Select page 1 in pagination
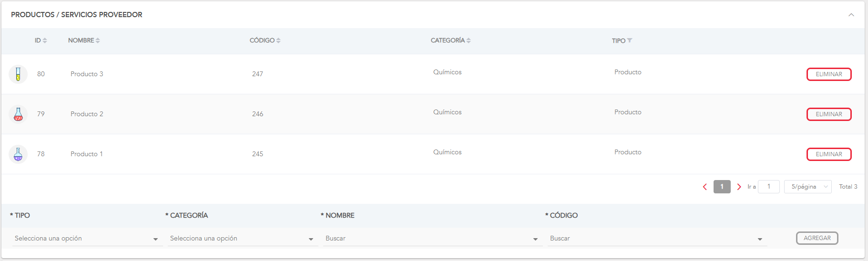This screenshot has height=261, width=868. point(722,187)
